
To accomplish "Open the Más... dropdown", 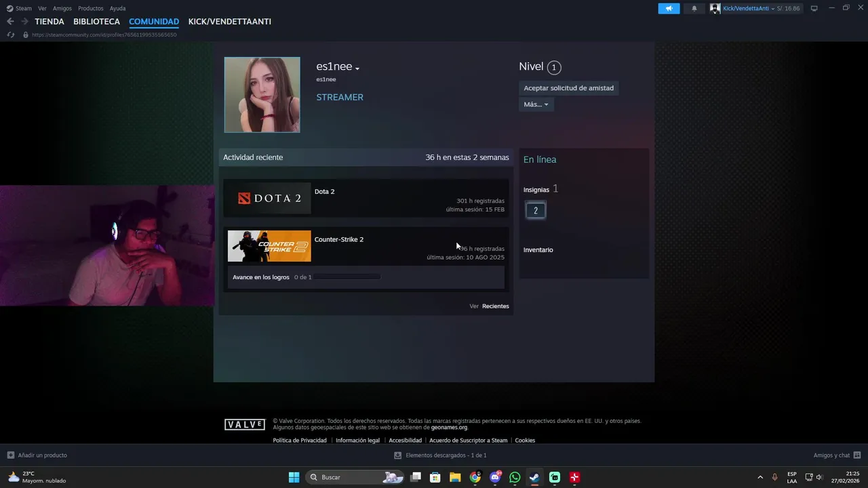I will coord(536,104).
